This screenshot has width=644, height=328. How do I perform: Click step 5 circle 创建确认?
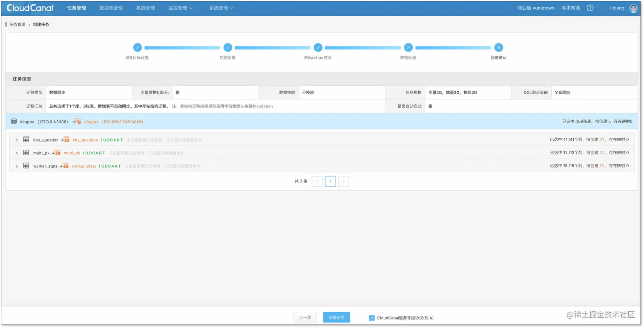click(x=498, y=47)
